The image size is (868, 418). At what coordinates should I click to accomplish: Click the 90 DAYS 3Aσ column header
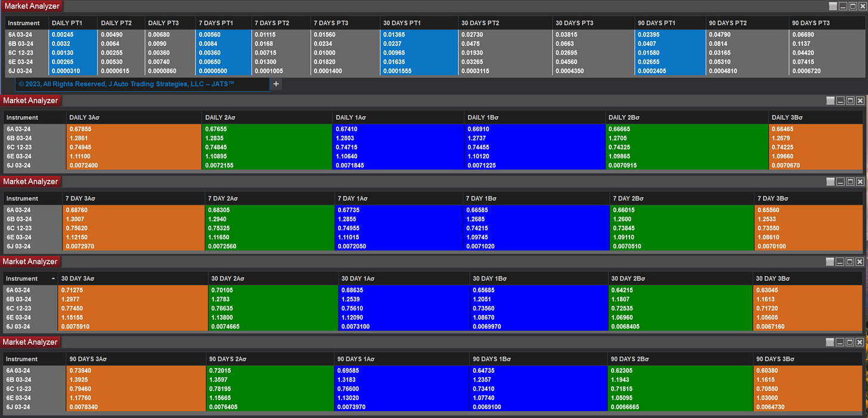pyautogui.click(x=136, y=359)
